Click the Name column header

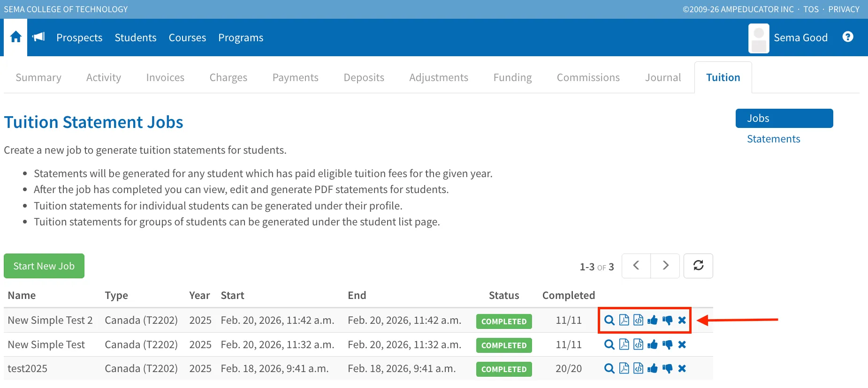point(22,295)
